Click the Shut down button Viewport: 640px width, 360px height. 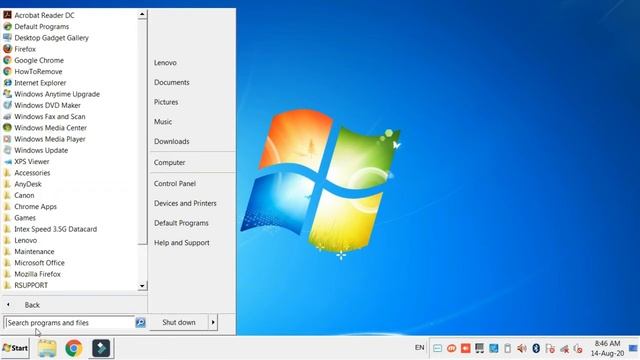coord(179,322)
